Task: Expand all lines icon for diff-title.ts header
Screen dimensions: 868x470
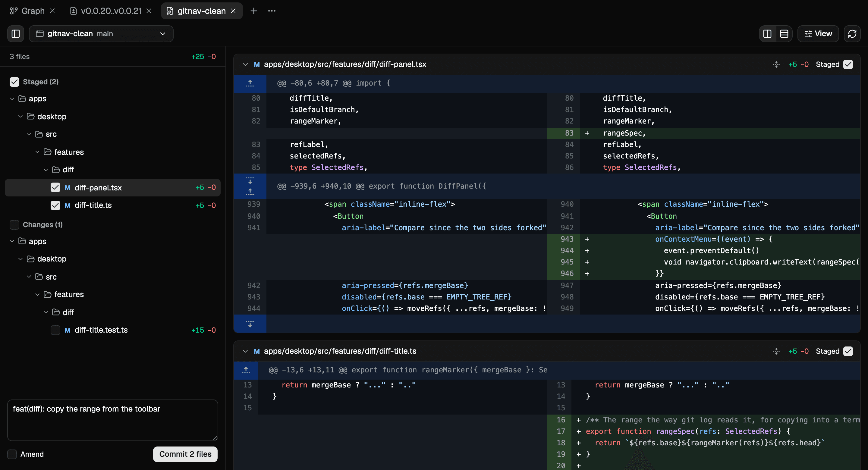Action: 776,351
